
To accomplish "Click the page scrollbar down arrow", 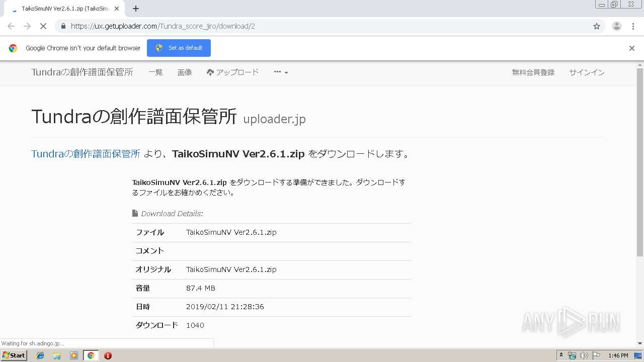I will (x=640, y=343).
